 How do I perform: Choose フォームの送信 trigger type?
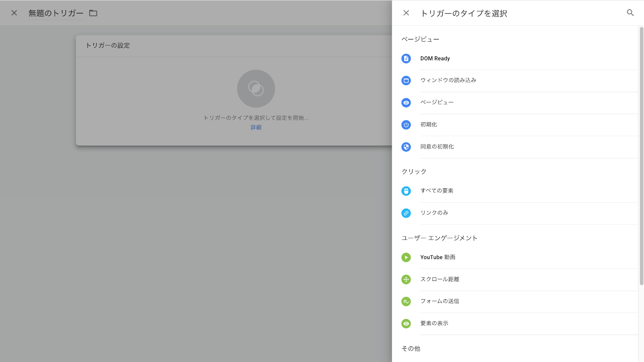coord(515,301)
